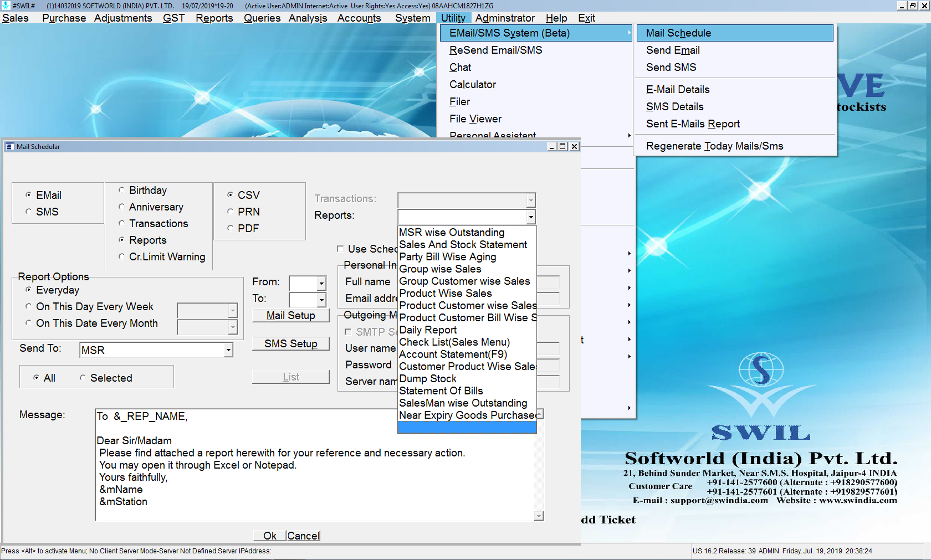Select On This Day Every Week
Screen dimensions: 931x560
28,306
